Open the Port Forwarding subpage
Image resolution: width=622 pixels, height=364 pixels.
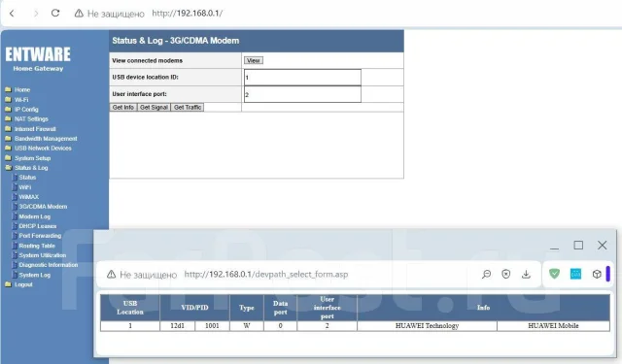(40, 236)
